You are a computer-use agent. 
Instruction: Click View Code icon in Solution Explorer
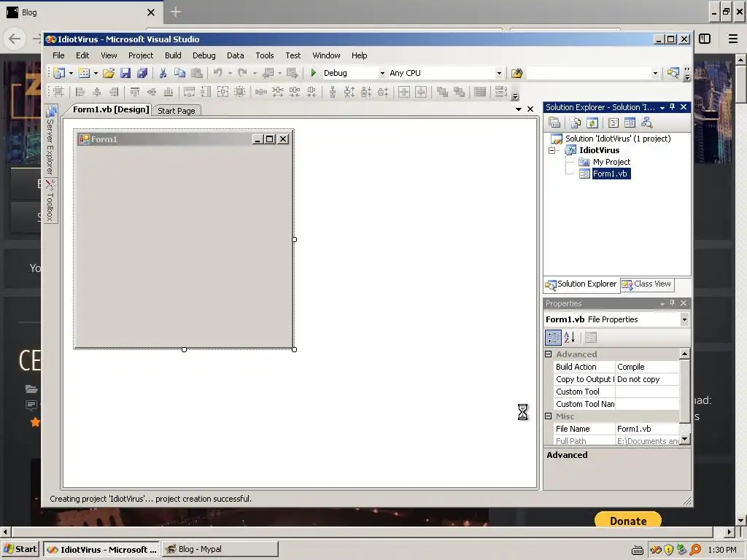[x=614, y=122]
